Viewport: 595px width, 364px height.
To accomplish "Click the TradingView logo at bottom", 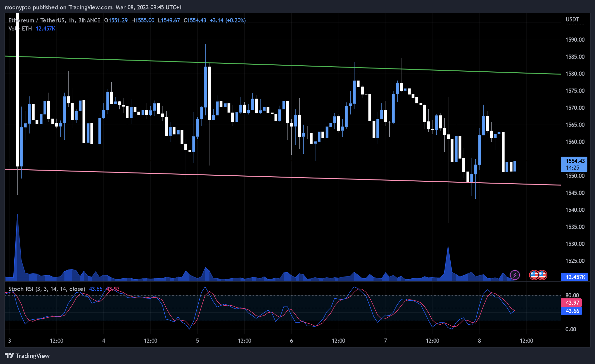I will [27, 356].
